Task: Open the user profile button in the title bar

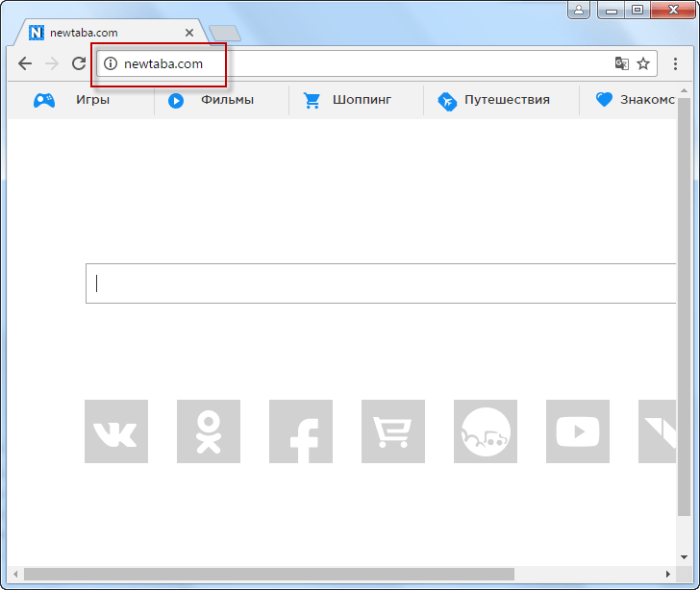Action: click(579, 10)
